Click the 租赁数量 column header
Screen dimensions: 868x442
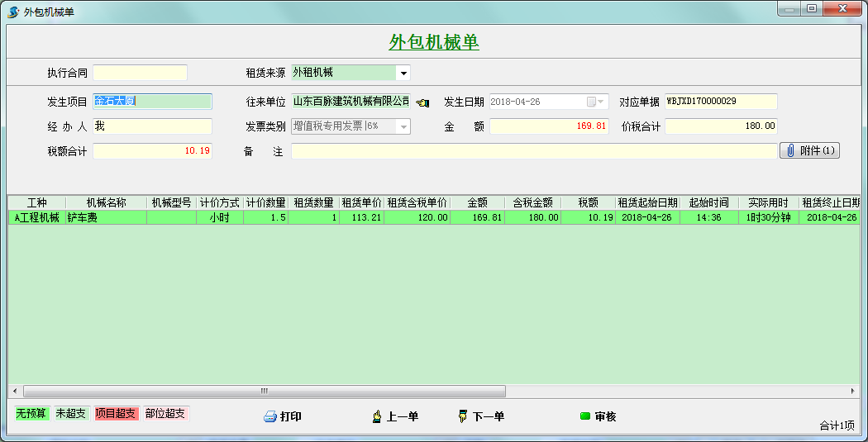pos(314,202)
